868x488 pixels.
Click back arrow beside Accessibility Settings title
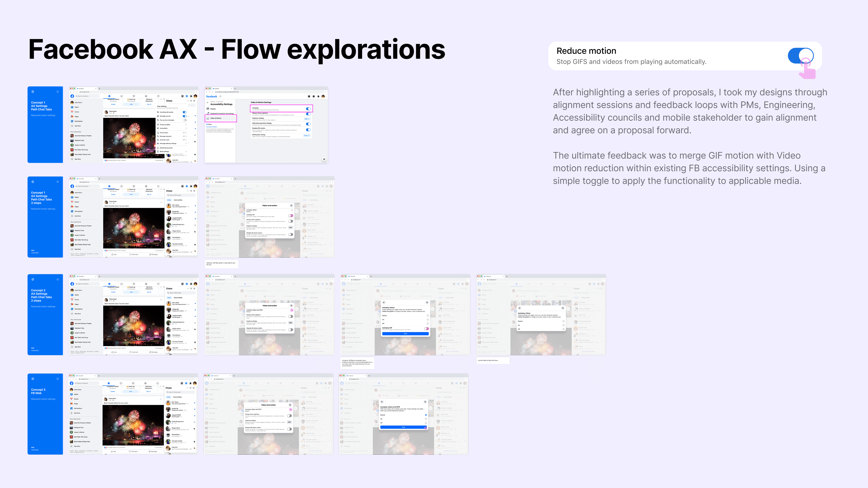coord(208,102)
